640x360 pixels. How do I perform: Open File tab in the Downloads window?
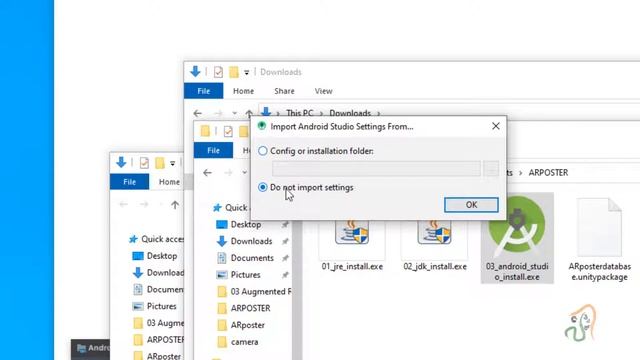(x=204, y=91)
